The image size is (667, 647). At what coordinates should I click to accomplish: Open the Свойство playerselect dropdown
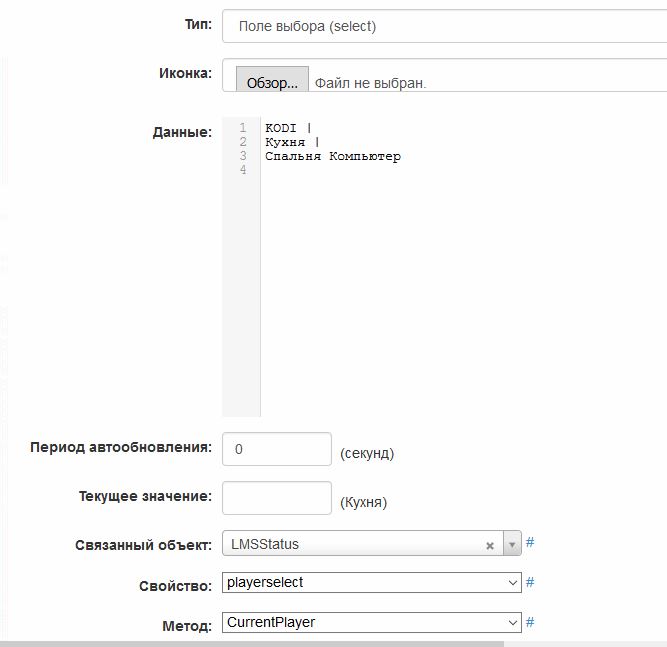click(x=372, y=582)
